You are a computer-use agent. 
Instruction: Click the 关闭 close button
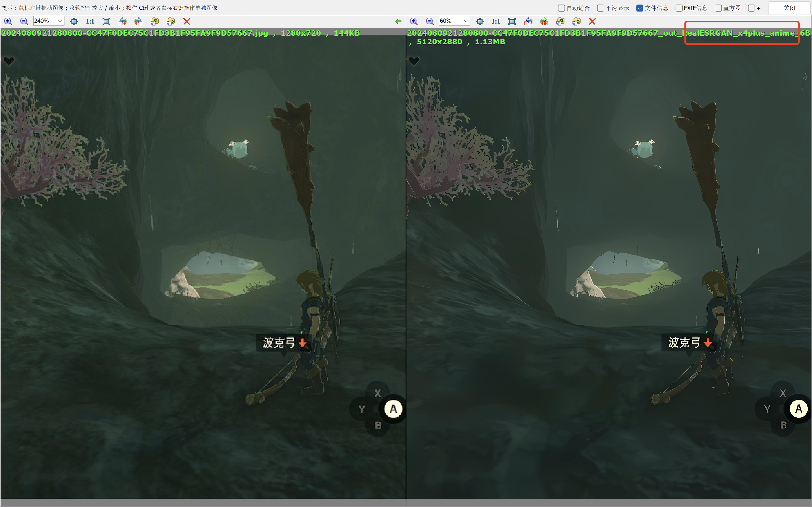point(789,8)
